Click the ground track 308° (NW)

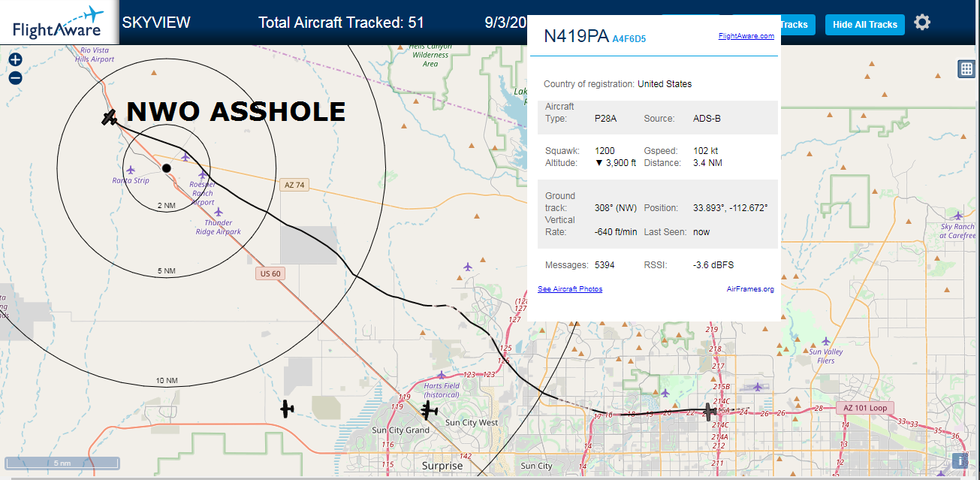[615, 208]
